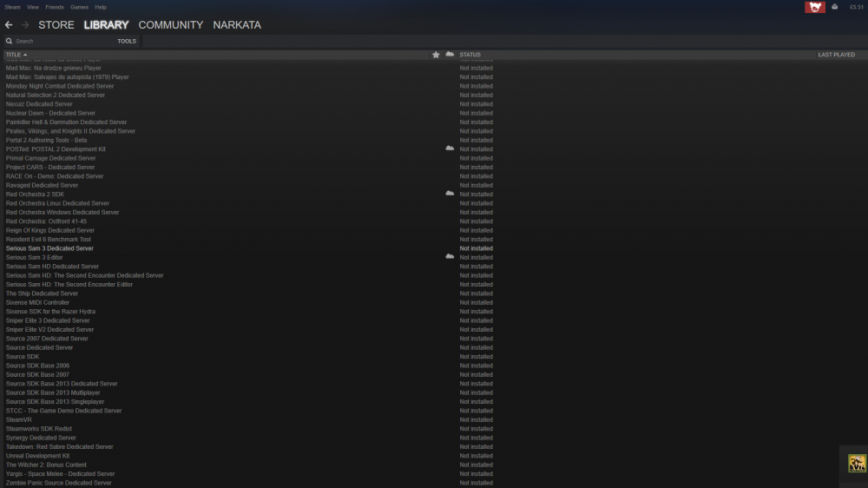
Task: Select Monday Night Combat Dedicated Server
Action: [x=60, y=86]
